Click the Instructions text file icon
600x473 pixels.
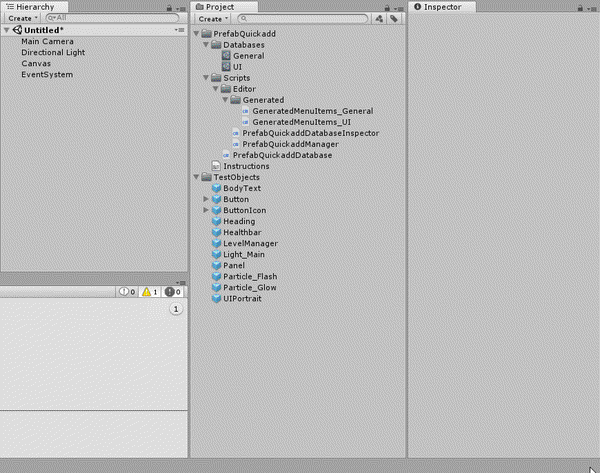click(216, 167)
